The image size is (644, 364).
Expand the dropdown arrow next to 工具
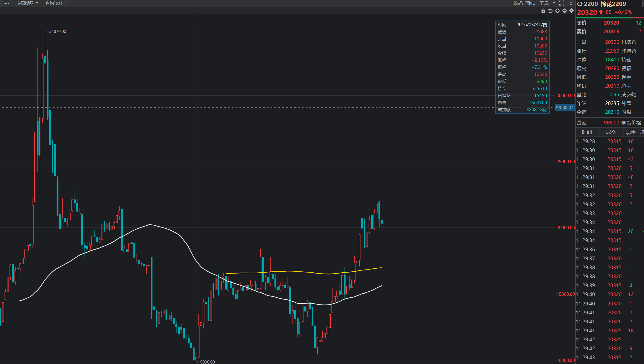(554, 3)
